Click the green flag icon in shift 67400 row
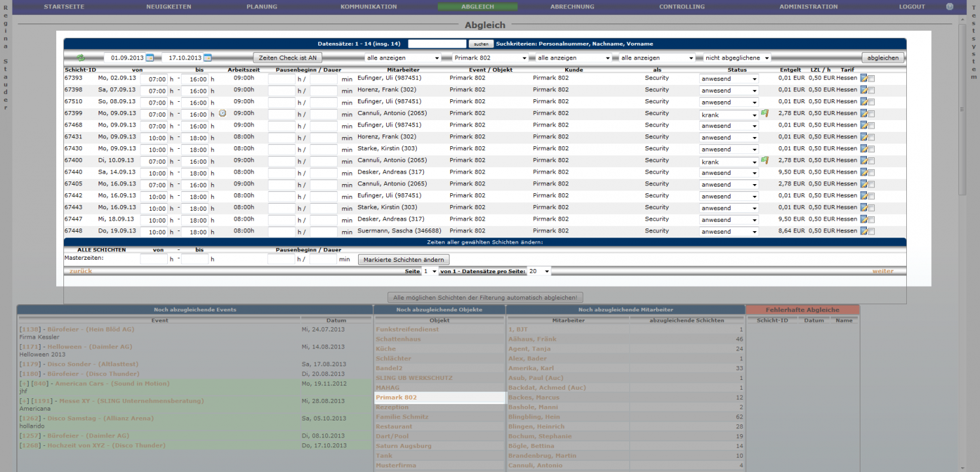 click(764, 161)
